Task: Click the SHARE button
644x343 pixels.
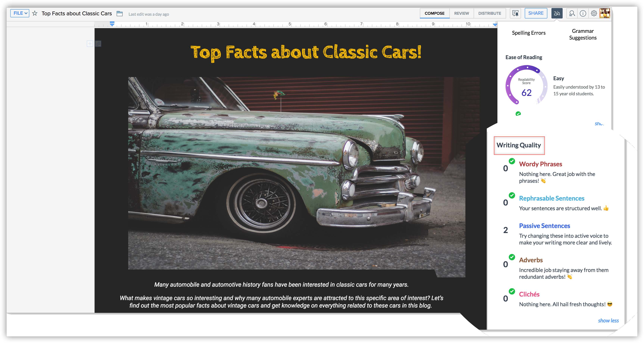Action: point(536,13)
